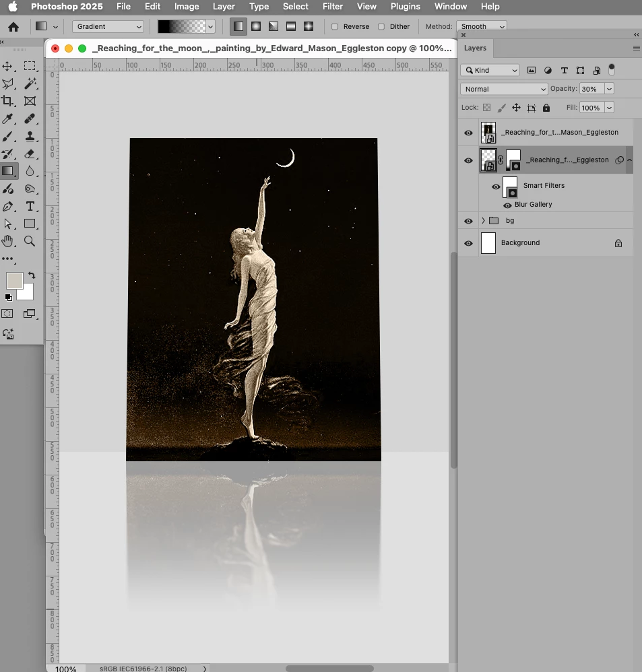
Task: Select the Magic Wand tool
Action: click(x=30, y=83)
